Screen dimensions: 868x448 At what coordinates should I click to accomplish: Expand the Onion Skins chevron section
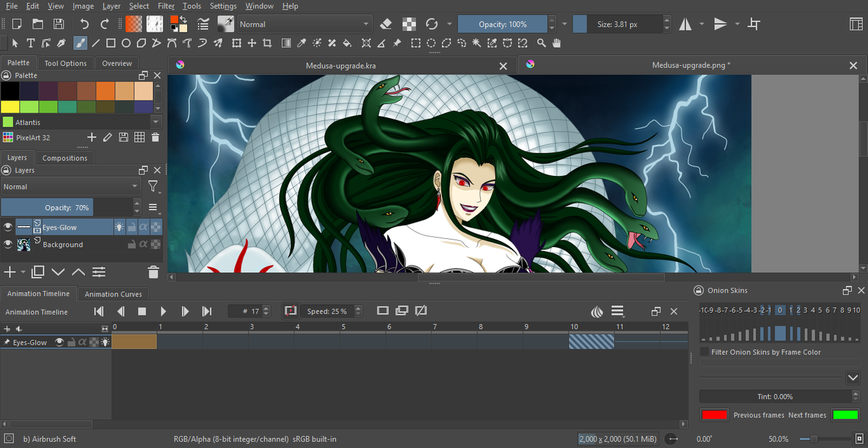[853, 377]
